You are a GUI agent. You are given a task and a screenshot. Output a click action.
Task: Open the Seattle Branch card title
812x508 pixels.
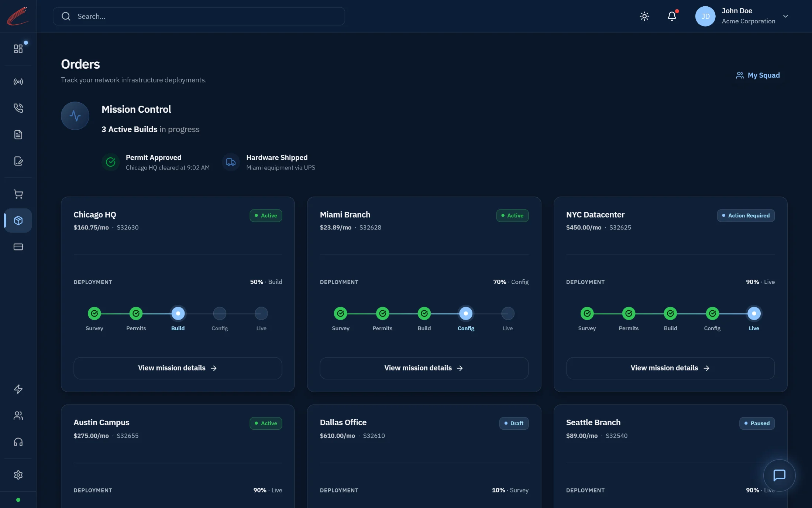[x=593, y=423]
